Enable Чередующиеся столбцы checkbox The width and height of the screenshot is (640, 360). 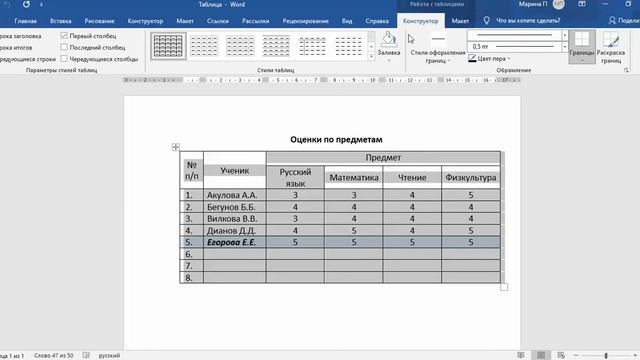(64, 59)
